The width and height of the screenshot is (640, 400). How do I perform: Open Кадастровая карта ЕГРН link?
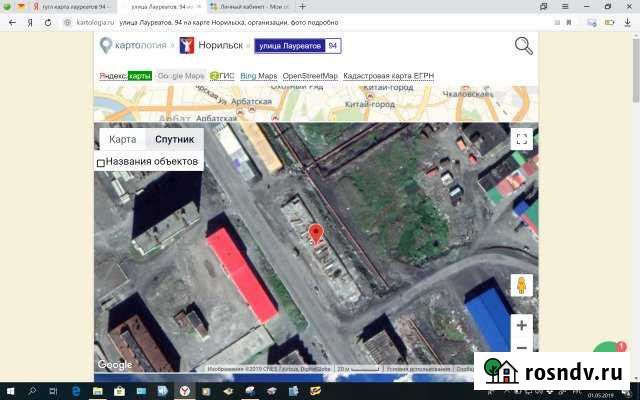click(x=389, y=76)
